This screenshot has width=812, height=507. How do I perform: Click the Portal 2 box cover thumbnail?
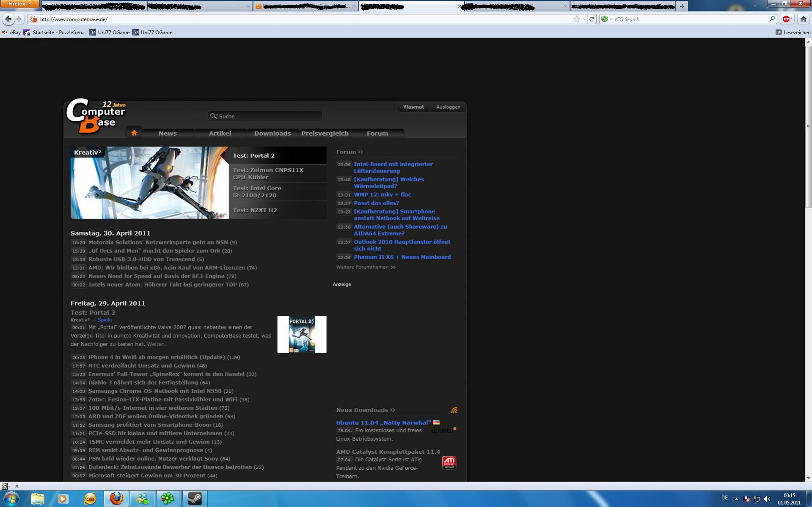point(302,334)
